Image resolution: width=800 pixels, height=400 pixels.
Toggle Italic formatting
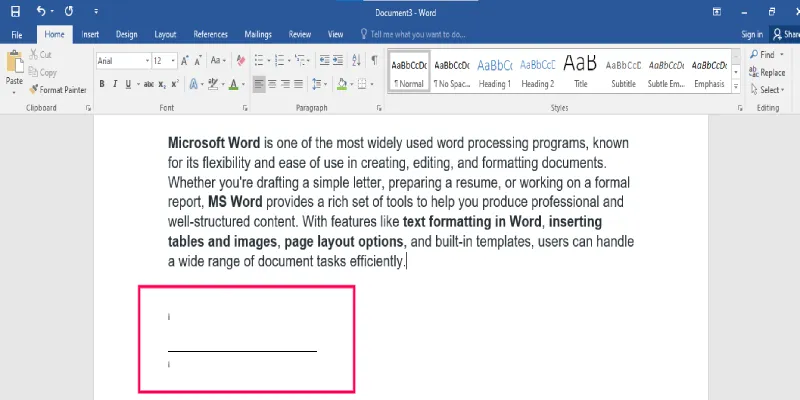115,84
